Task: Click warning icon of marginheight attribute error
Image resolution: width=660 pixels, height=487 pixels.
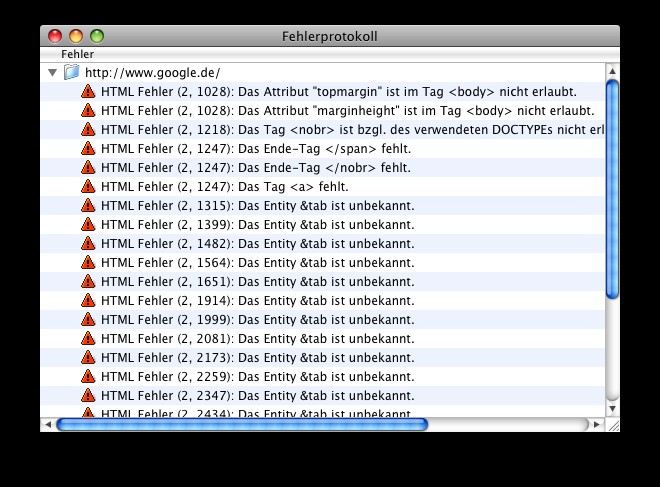Action: click(x=88, y=111)
